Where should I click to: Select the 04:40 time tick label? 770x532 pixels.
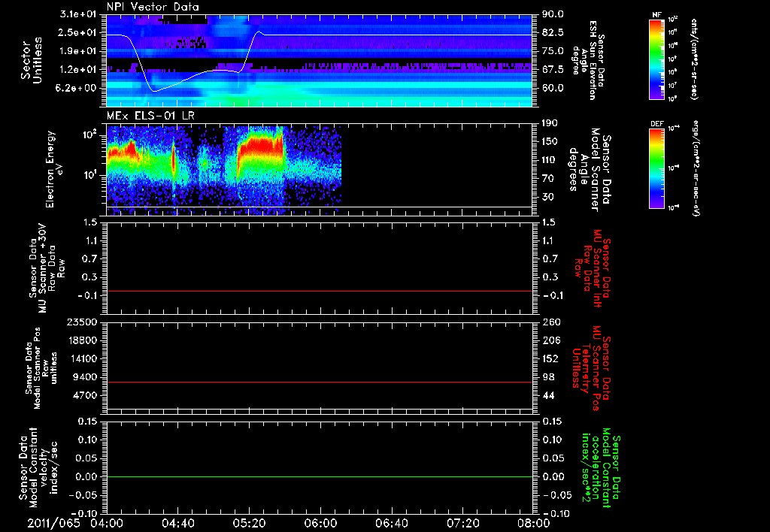click(178, 522)
